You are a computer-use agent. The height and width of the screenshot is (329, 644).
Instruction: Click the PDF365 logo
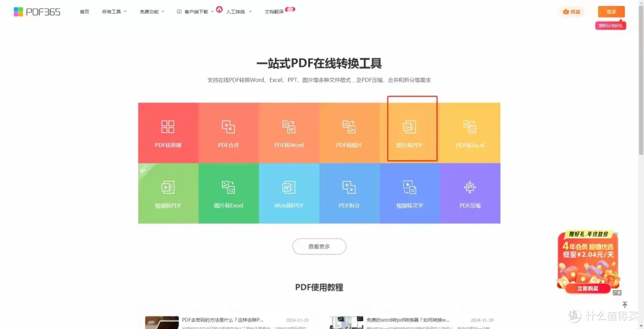37,12
